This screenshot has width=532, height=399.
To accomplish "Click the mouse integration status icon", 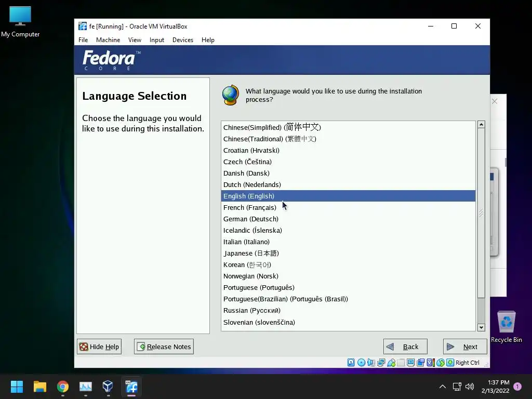I will pyautogui.click(x=441, y=363).
